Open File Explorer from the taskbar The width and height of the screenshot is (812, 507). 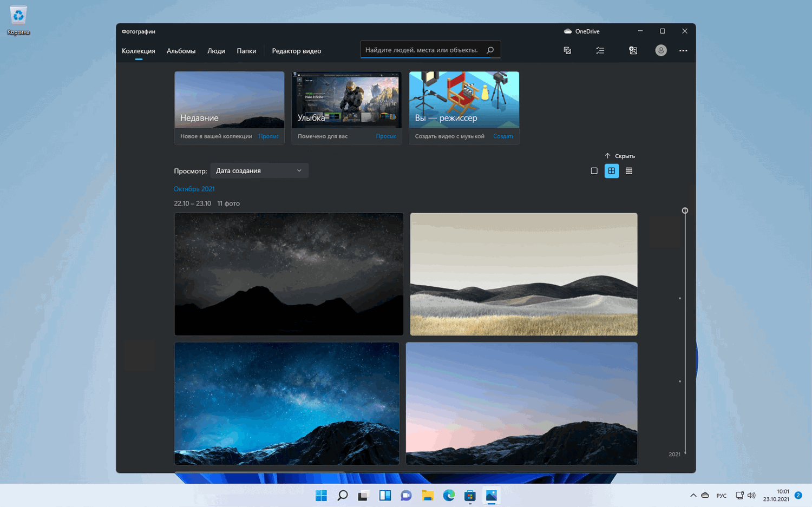pyautogui.click(x=428, y=496)
